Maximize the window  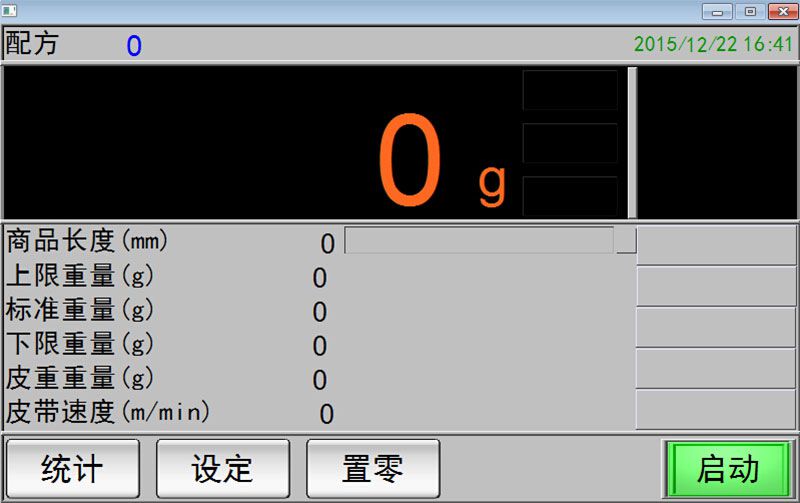(x=750, y=11)
